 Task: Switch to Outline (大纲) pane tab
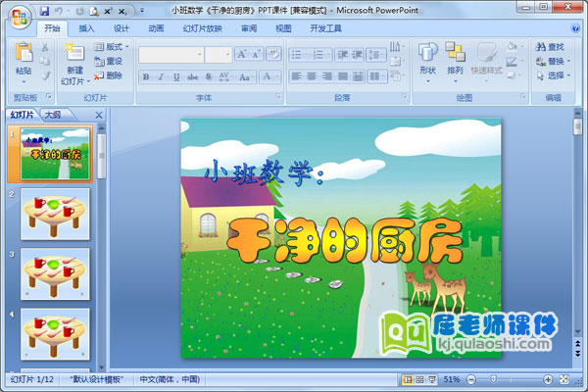coord(53,115)
